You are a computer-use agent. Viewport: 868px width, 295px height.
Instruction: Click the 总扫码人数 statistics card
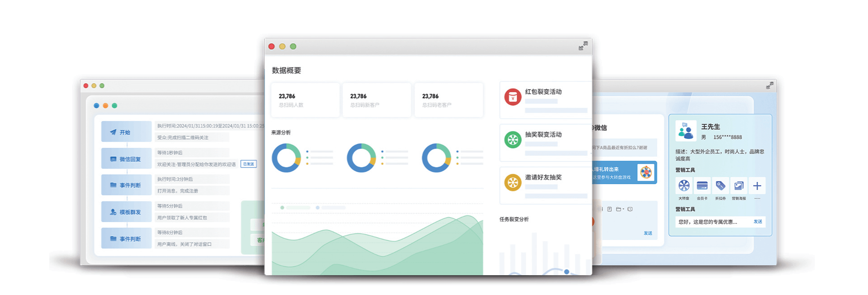point(305,100)
